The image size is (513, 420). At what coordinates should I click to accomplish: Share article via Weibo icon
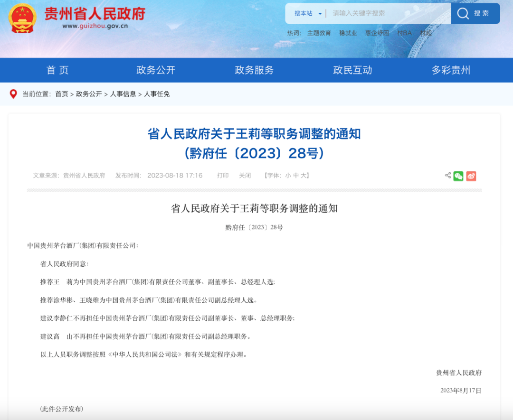471,176
